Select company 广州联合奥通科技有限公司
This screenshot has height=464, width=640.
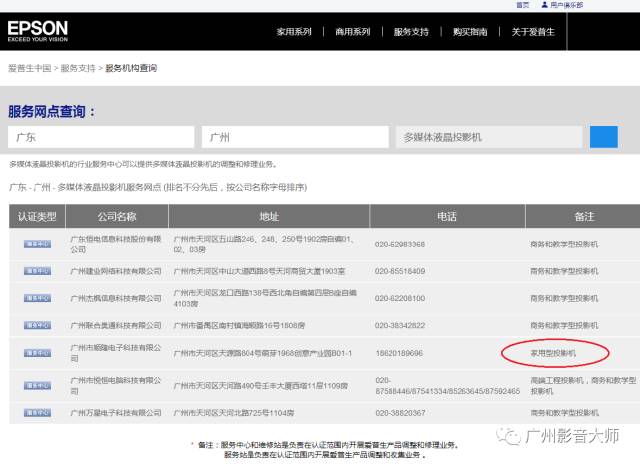(x=116, y=325)
